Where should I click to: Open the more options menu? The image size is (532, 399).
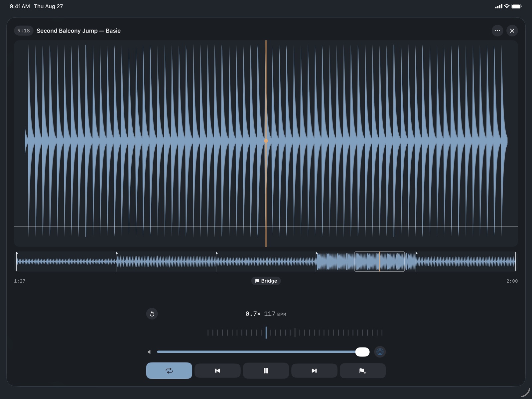tap(497, 31)
